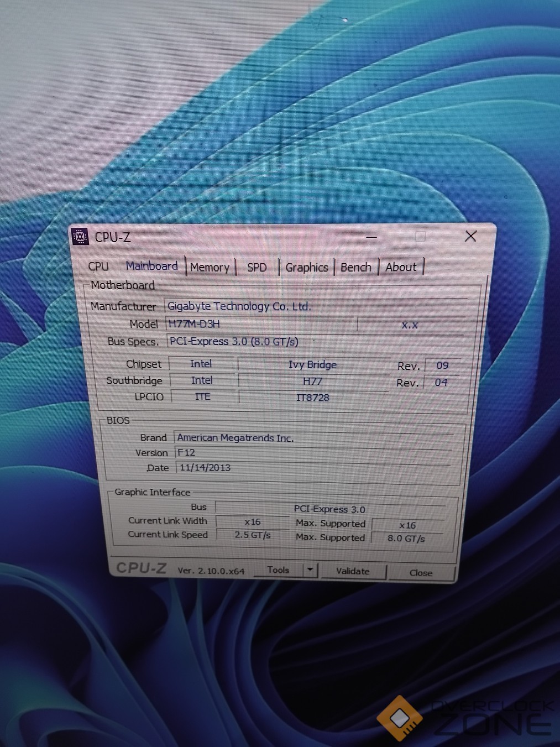Open the Memory tab
The width and height of the screenshot is (560, 747).
[x=210, y=268]
